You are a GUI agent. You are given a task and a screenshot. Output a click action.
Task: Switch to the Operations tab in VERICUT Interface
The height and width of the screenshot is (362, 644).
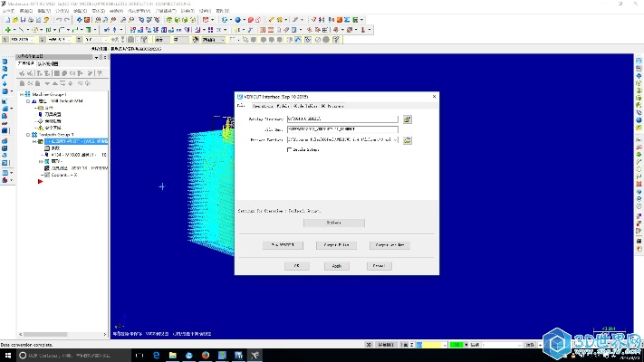point(264,106)
